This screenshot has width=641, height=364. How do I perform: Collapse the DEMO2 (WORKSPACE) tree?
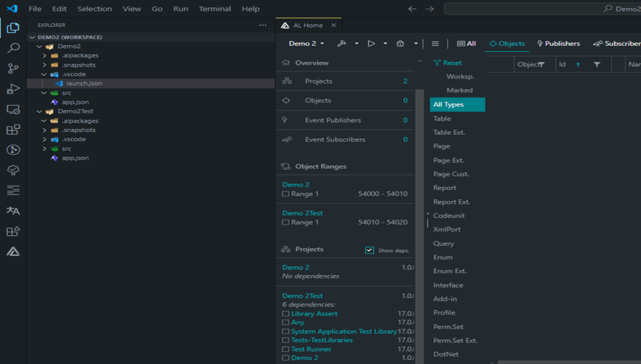tap(33, 37)
